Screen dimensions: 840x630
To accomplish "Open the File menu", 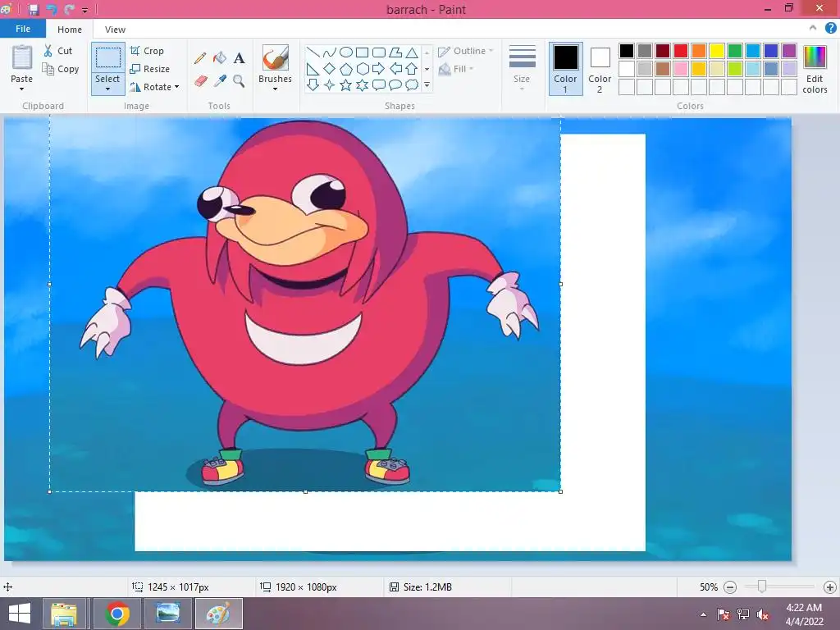I will (x=23, y=29).
